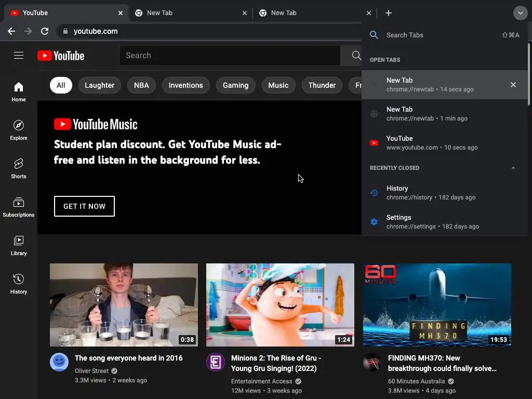Screen dimensions: 532x399
Task: Click the site lock icon
Action: [65, 31]
